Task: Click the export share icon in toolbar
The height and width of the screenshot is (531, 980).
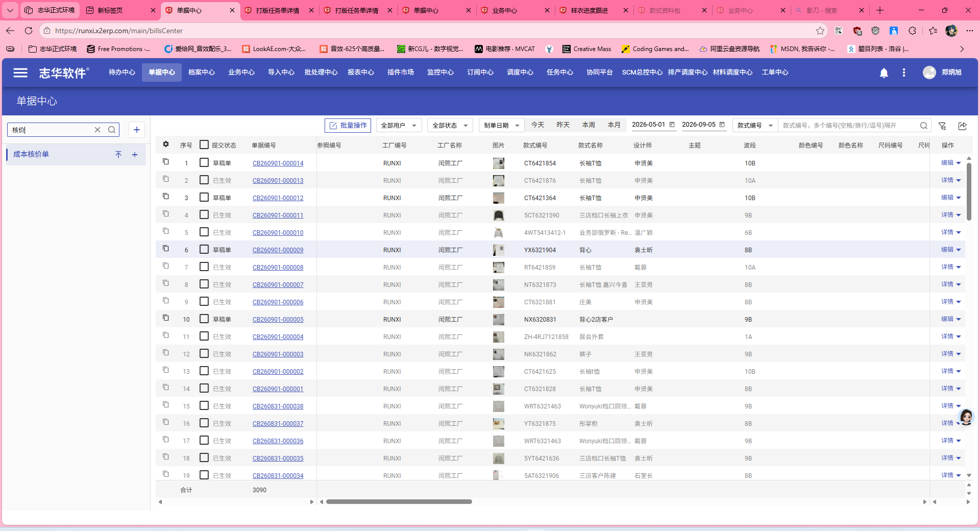Action: click(963, 126)
